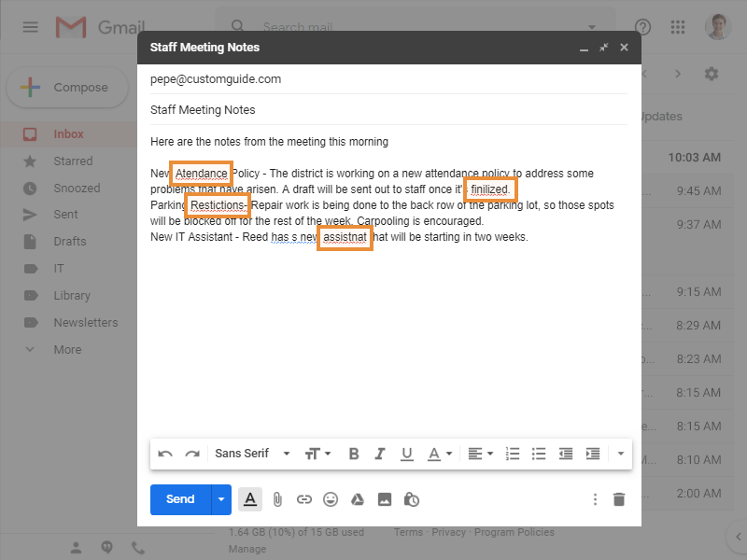This screenshot has width=747, height=560.
Task: Click the Redo icon in formatting toolbar
Action: pyautogui.click(x=192, y=454)
